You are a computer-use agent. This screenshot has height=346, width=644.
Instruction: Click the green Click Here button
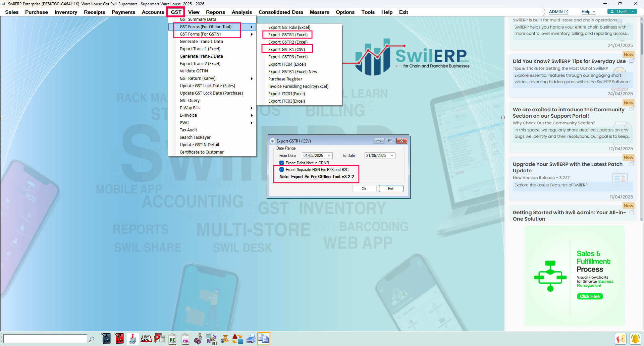[x=590, y=296]
